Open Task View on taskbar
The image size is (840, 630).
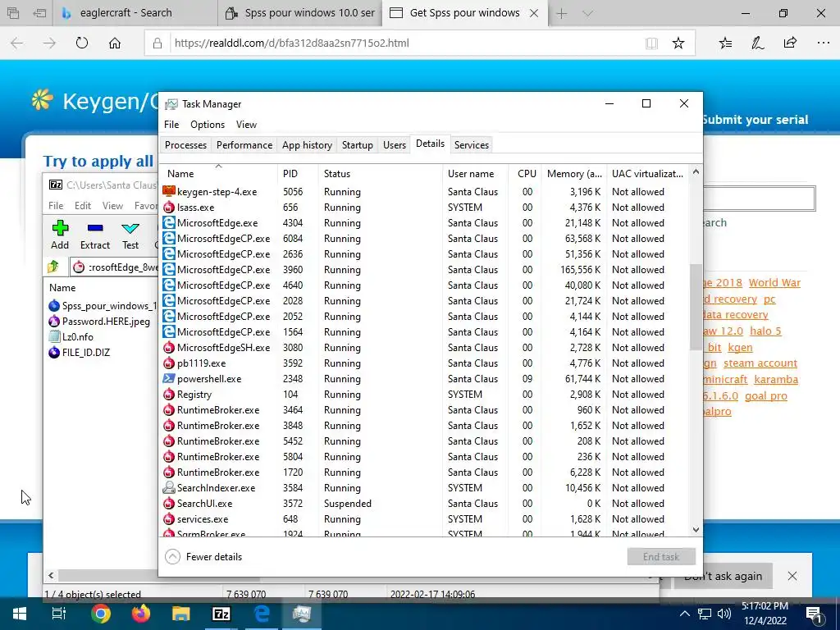[x=59, y=614]
